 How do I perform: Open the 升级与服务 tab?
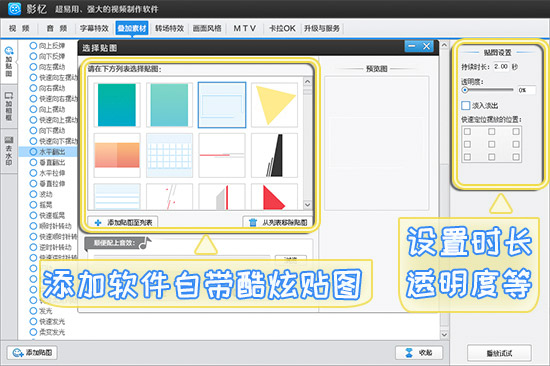tap(322, 28)
